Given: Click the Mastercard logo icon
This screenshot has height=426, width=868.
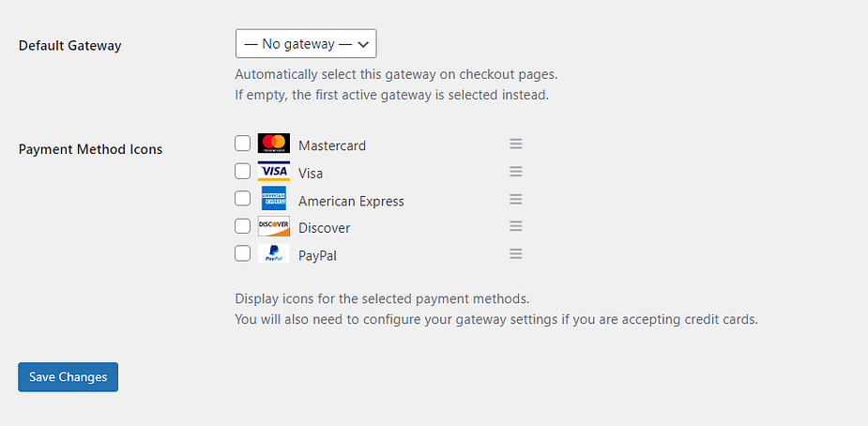Looking at the screenshot, I should click(x=273, y=144).
